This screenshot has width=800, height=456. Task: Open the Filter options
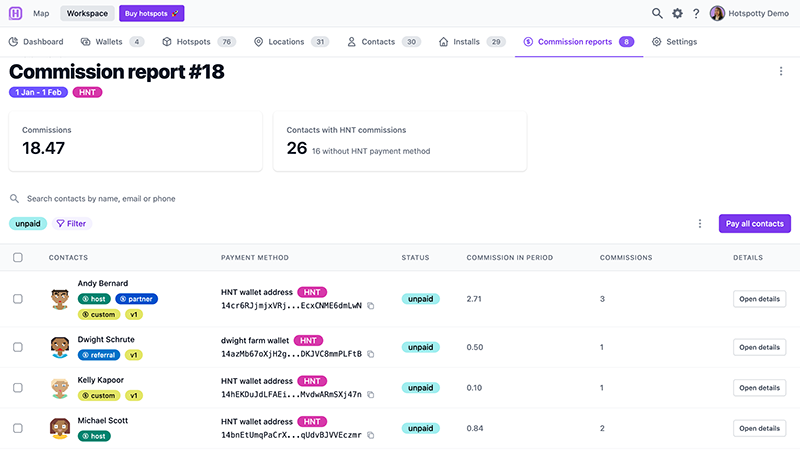pos(71,223)
